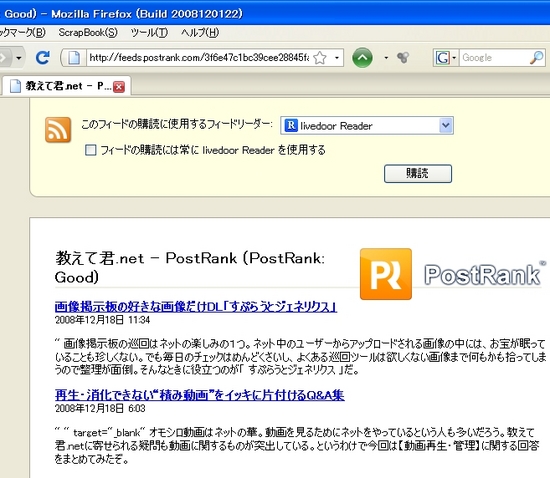Click the orange RSS feed icon
This screenshot has width=550, height=478.
click(58, 130)
